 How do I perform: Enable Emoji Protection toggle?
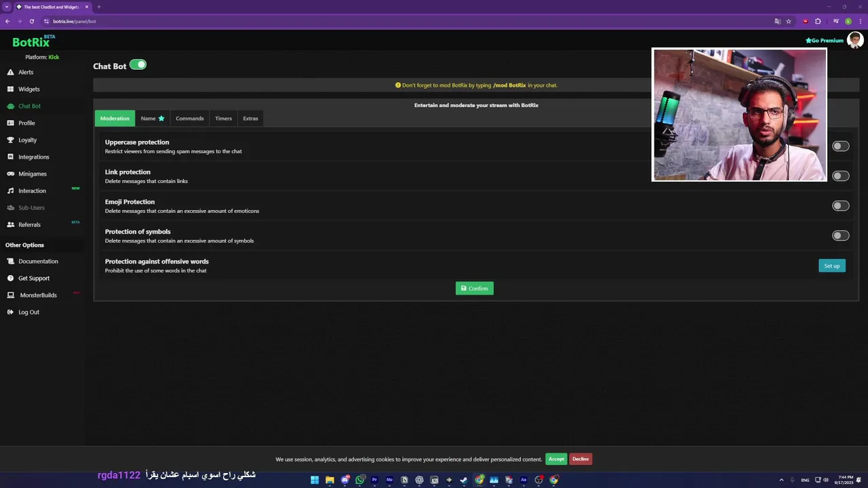pos(840,206)
